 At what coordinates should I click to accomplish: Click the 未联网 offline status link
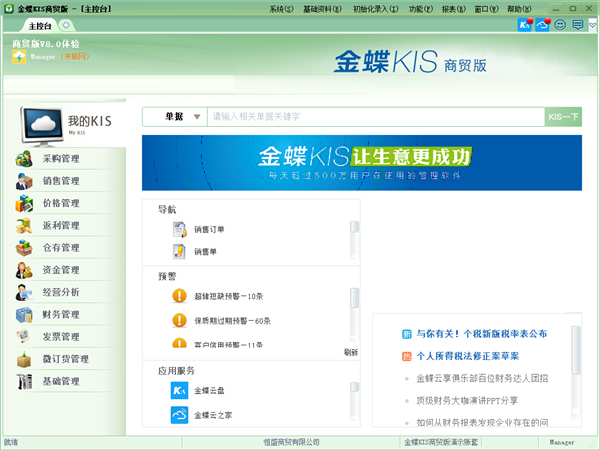(x=75, y=57)
